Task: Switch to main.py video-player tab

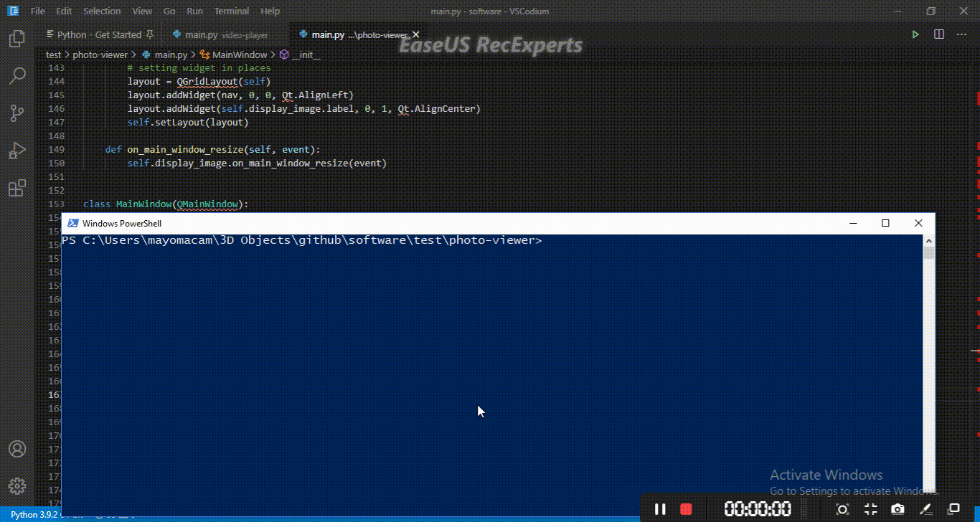Action: coord(226,34)
